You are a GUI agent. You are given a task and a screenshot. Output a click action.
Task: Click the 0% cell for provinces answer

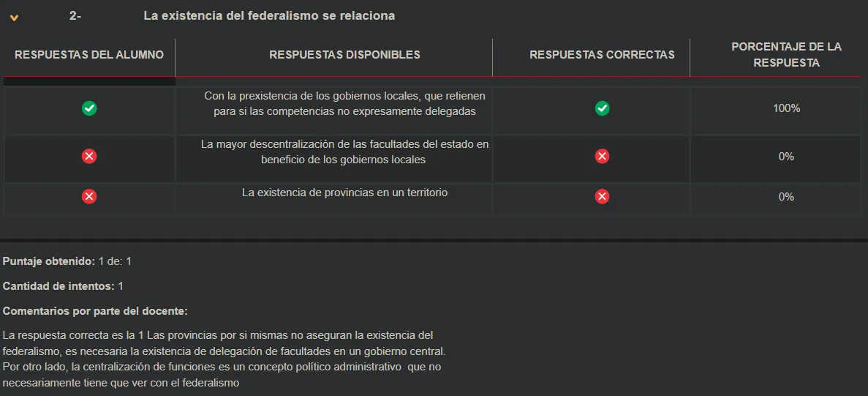(786, 196)
